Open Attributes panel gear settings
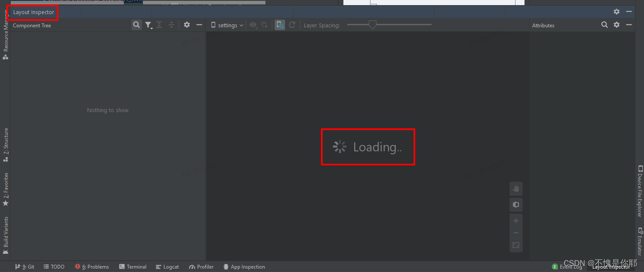This screenshot has width=644, height=272. pos(616,25)
